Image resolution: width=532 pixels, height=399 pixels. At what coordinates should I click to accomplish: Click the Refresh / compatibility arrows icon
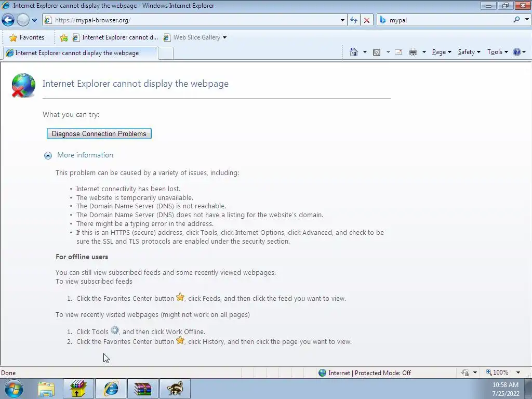(x=354, y=20)
